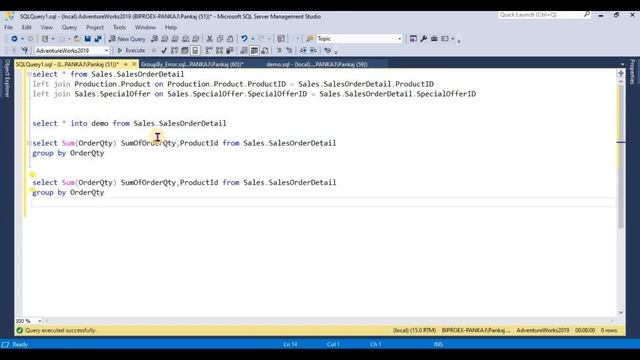Open the window layout dropdown arrow
The width and height of the screenshot is (640, 360).
(x=453, y=38)
